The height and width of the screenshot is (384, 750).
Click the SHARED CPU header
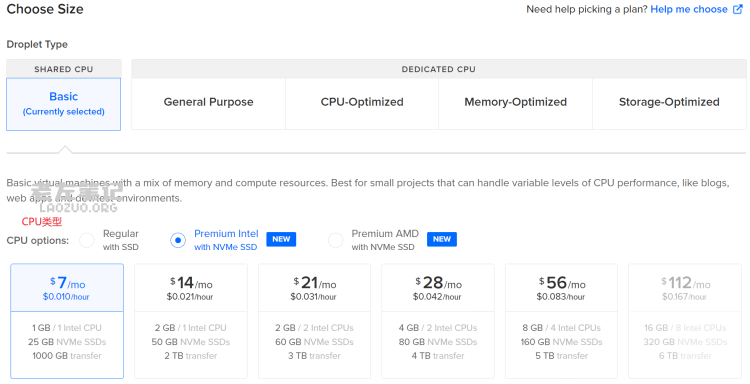(64, 69)
